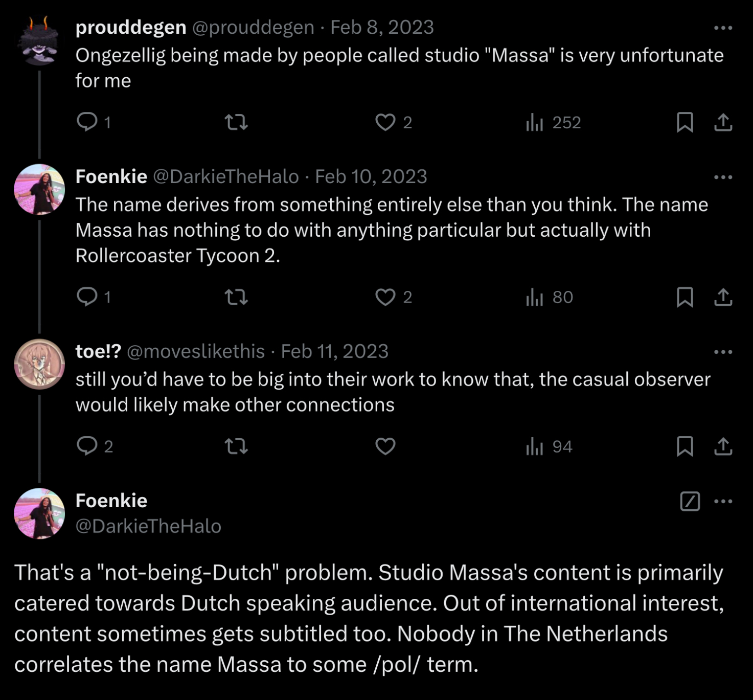Click the Grok slash icon on Foenkie's final tweet
Image resolution: width=753 pixels, height=700 pixels.
click(x=690, y=501)
